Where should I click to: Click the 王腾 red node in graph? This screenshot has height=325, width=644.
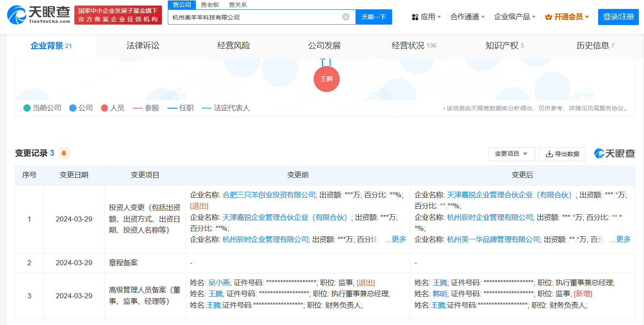tap(327, 79)
